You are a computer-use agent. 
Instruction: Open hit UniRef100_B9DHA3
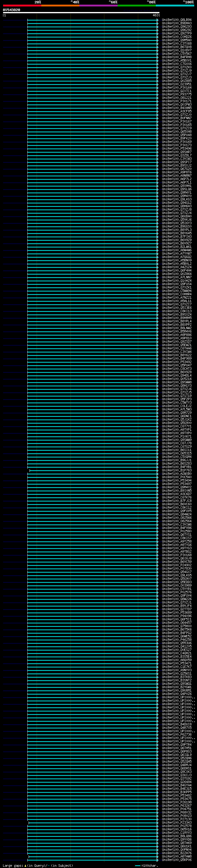pyautogui.click(x=176, y=23)
